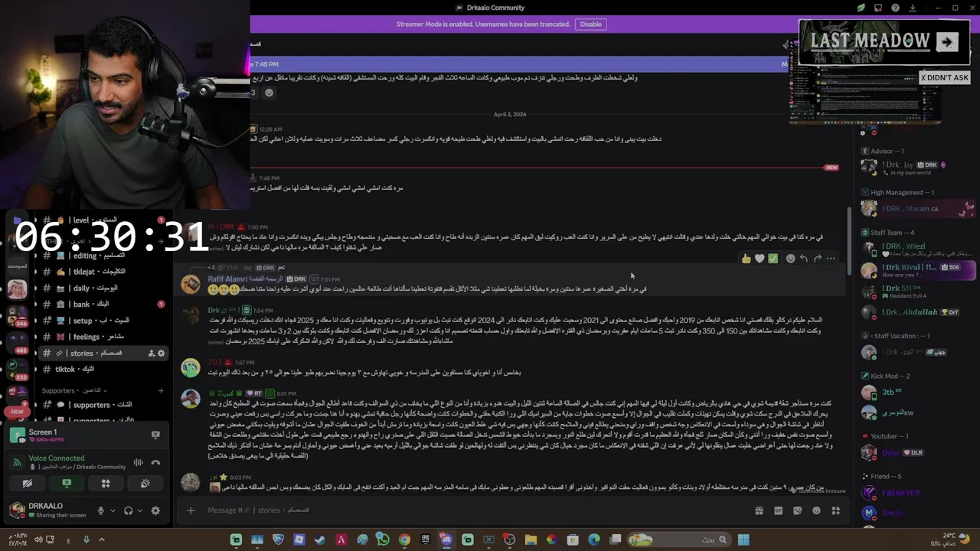Open the activities button in voice panel
Screen dimensions: 980x551
click(106, 484)
